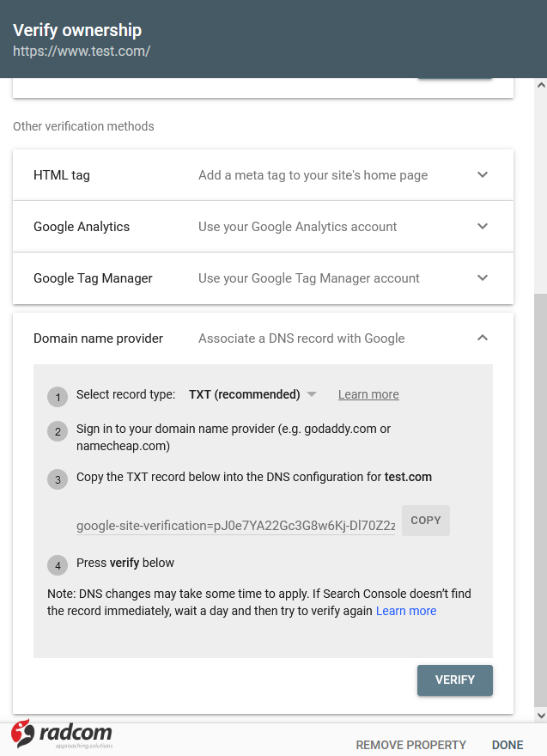
Task: Click the vertical scrollbar thumb
Action: pos(540,498)
